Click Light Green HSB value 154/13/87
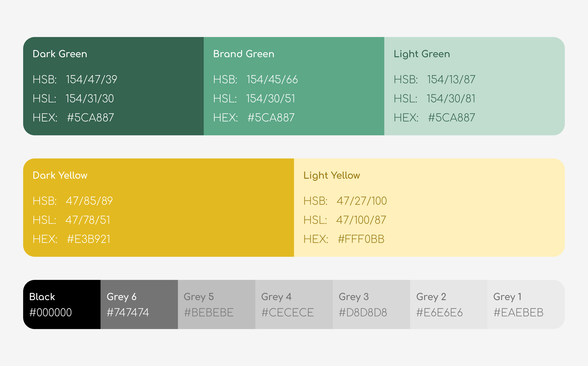Viewport: 588px width, 366px height. click(451, 79)
